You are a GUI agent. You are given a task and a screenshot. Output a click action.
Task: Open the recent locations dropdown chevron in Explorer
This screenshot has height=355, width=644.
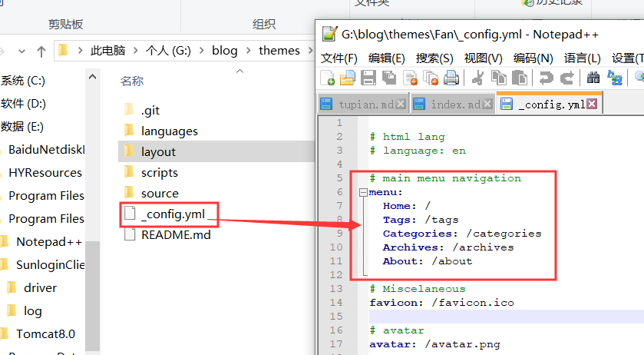21,51
